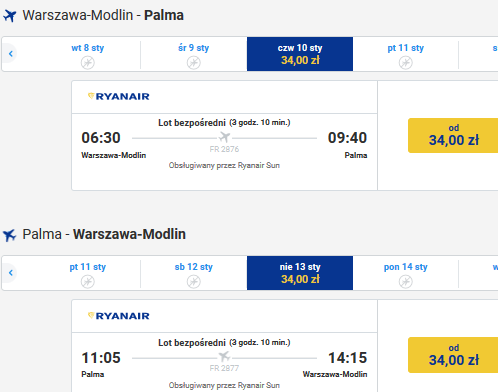Click the departing plane icon beside Warszawa-Modlin - Palma
The image size is (498, 392).
10,16
